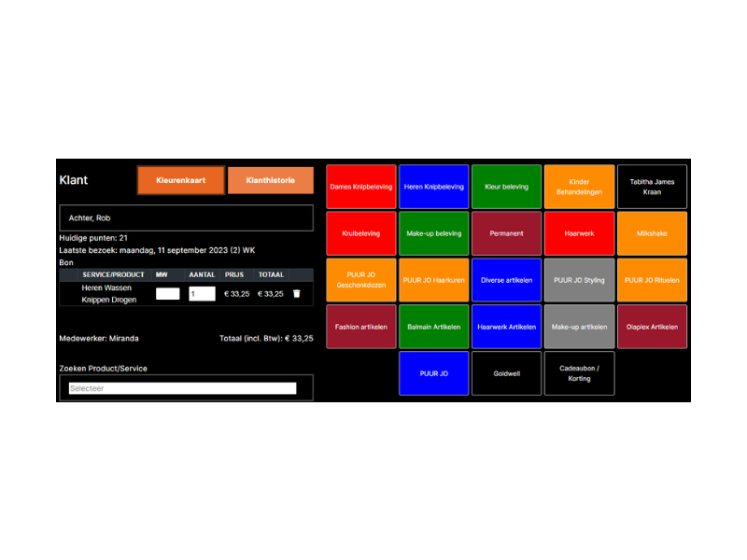This screenshot has width=747, height=560.
Task: Click the MW input field
Action: (x=167, y=293)
